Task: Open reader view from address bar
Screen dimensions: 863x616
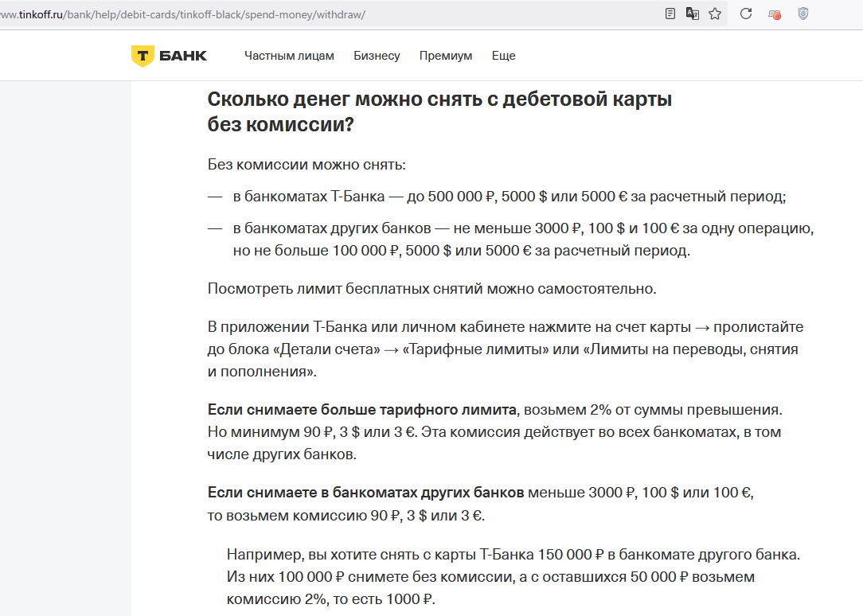Action: point(670,14)
